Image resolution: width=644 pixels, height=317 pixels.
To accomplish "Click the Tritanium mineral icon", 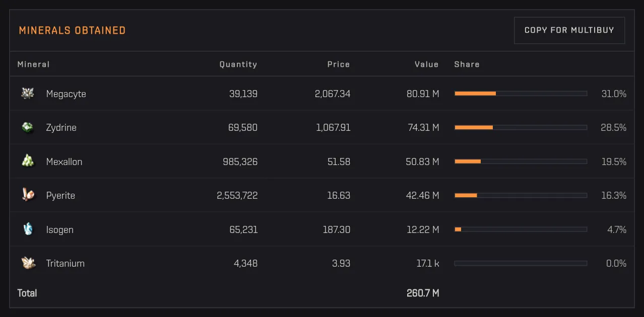I will (x=28, y=263).
